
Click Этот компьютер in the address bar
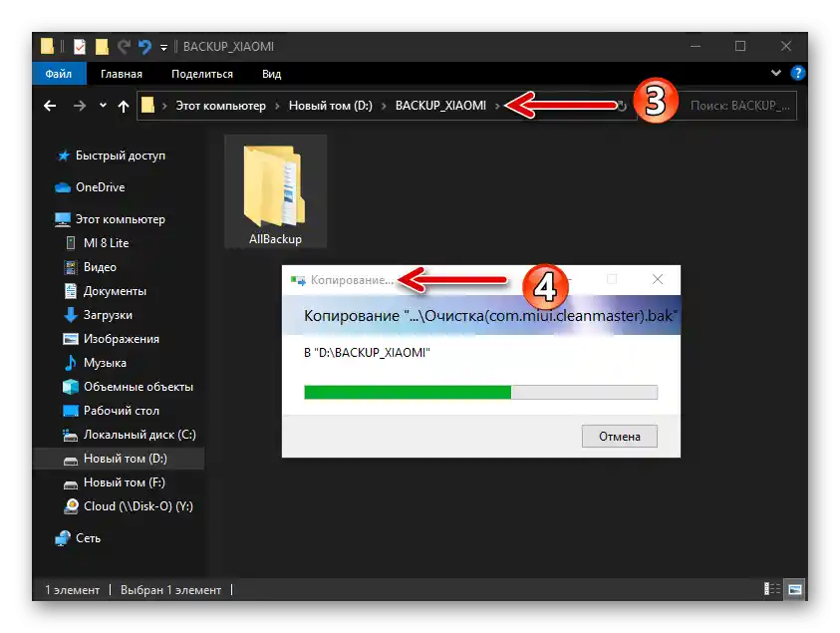[221, 106]
